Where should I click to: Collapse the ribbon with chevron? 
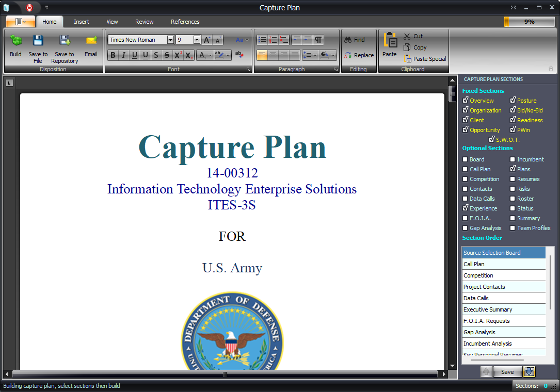click(x=551, y=69)
